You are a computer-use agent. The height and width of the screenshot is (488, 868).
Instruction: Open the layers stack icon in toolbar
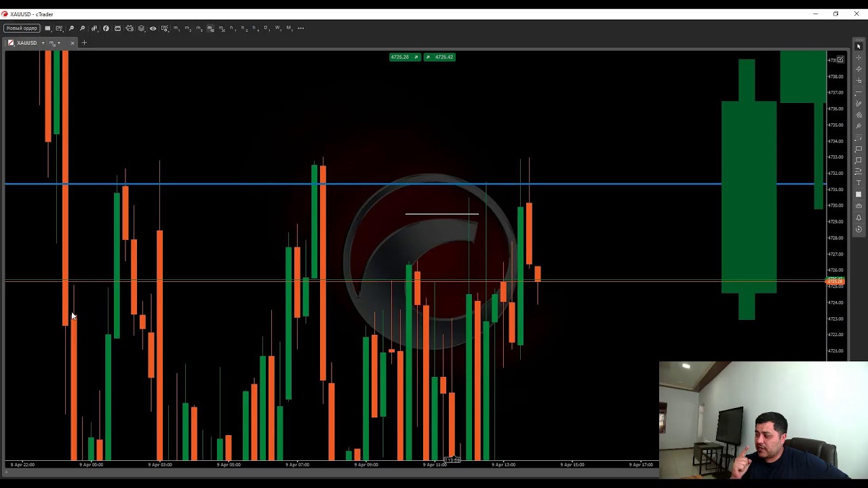[140, 28]
